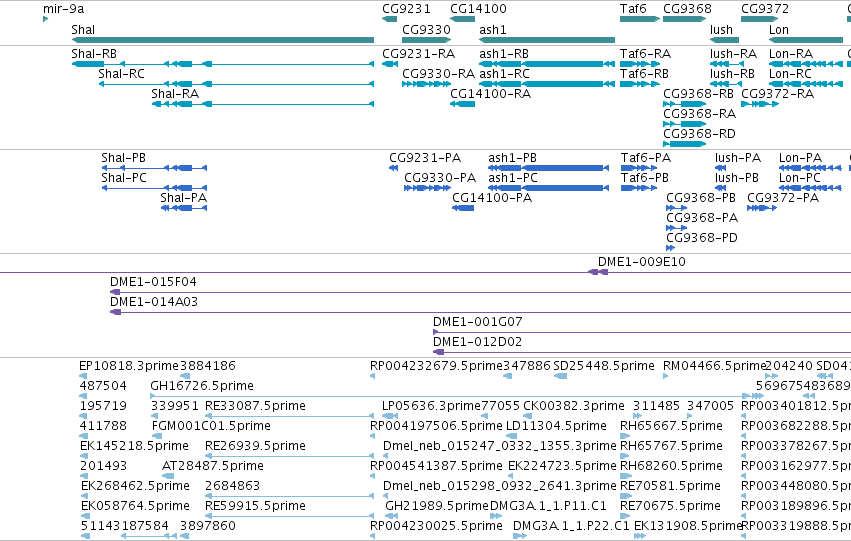Select the Taf6-PB protein label
The height and width of the screenshot is (541, 851).
click(645, 178)
